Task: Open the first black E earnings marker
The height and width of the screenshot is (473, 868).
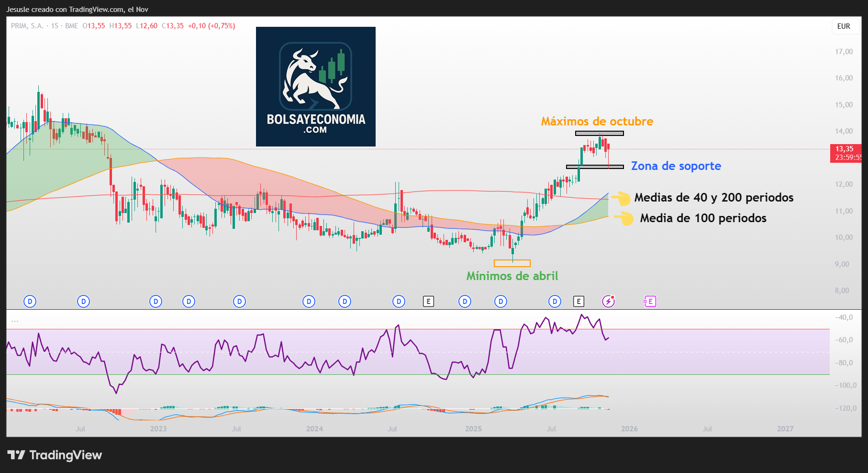Action: click(428, 302)
